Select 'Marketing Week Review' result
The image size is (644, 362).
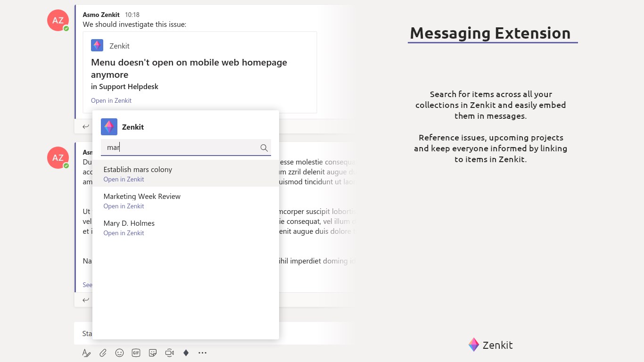click(x=186, y=200)
